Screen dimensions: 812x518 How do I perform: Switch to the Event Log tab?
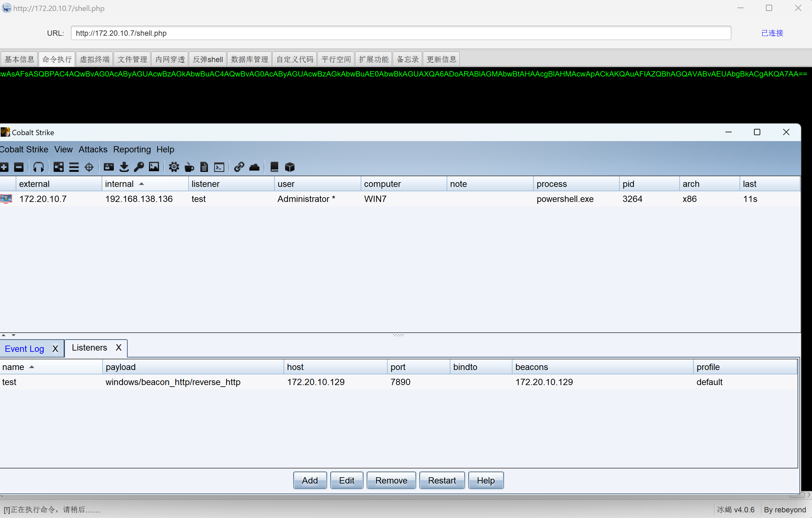pyautogui.click(x=24, y=349)
